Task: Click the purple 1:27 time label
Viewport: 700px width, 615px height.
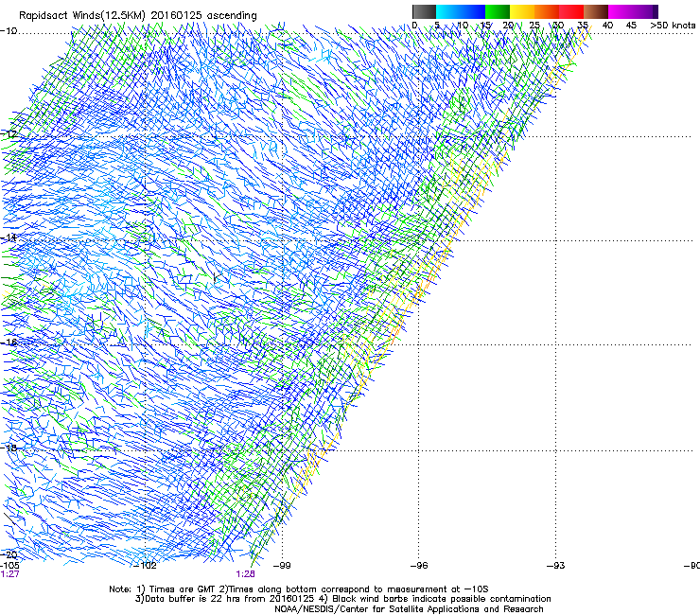Action: point(9,574)
